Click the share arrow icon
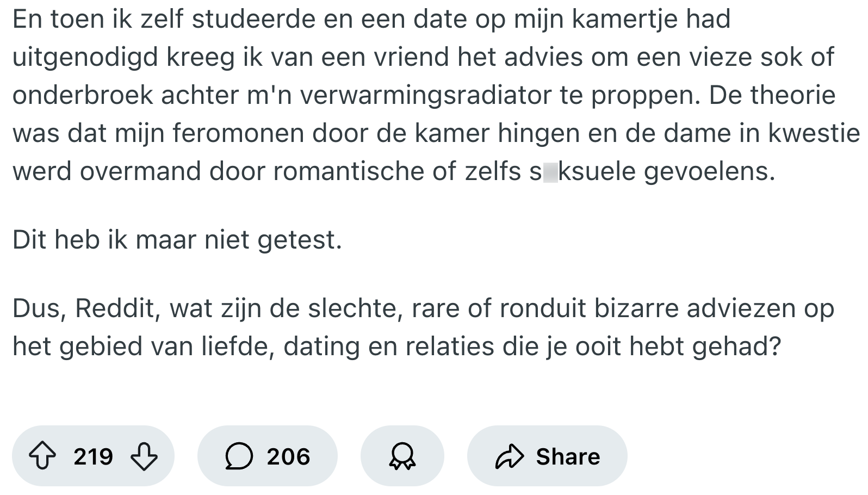Image resolution: width=868 pixels, height=495 pixels. 509,456
